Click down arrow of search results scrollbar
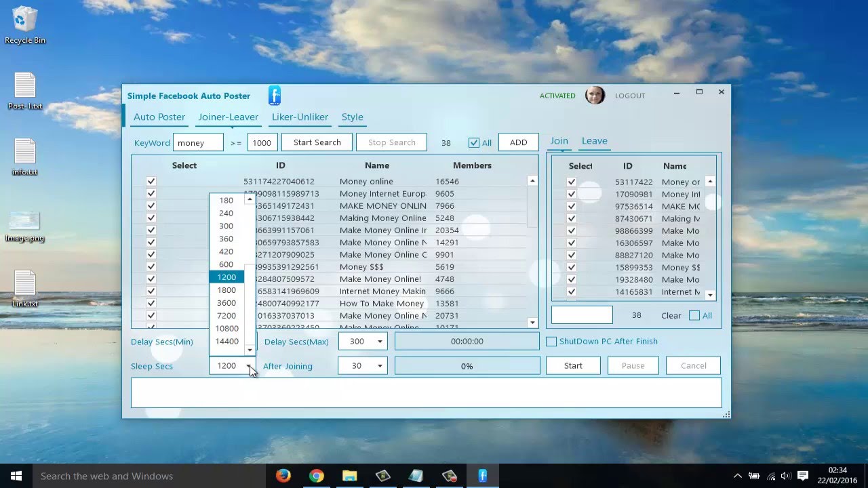The width and height of the screenshot is (868, 488). [532, 323]
